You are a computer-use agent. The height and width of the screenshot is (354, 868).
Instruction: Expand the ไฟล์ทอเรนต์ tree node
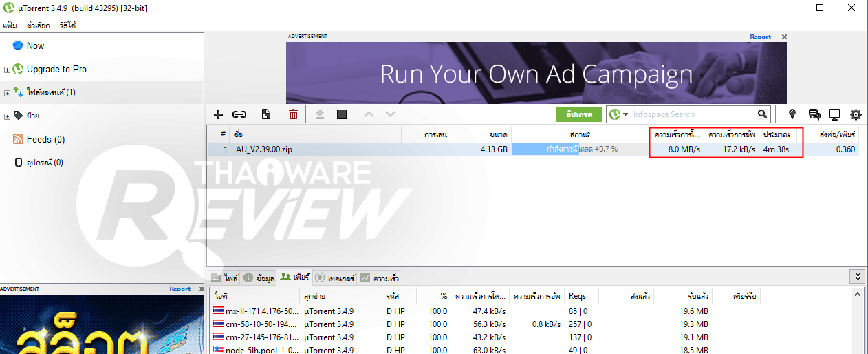point(7,93)
